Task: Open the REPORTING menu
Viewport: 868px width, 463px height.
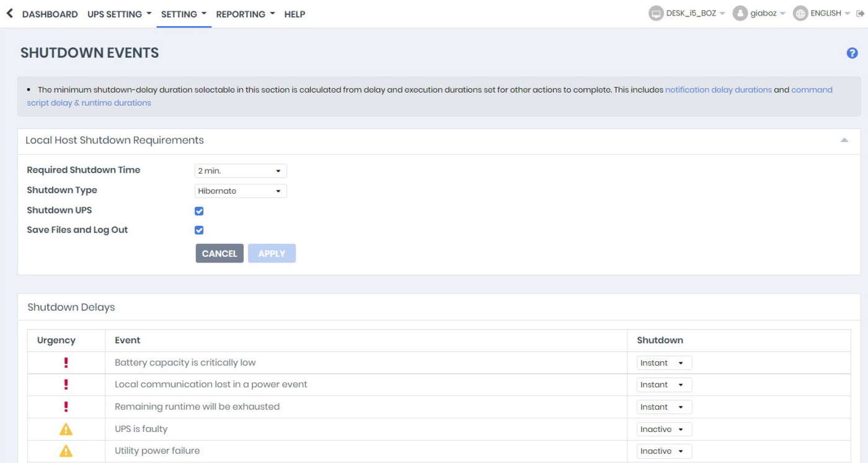Action: click(245, 14)
